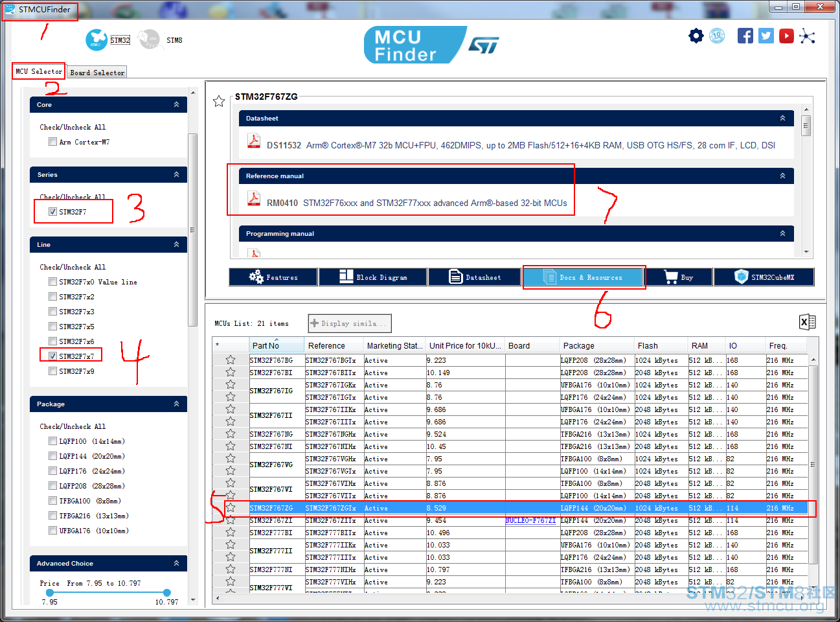Star the STM32F767BI row

coord(231,373)
